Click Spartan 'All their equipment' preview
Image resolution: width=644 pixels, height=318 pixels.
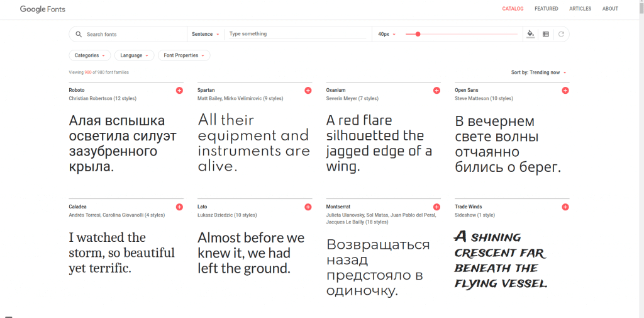(254, 144)
